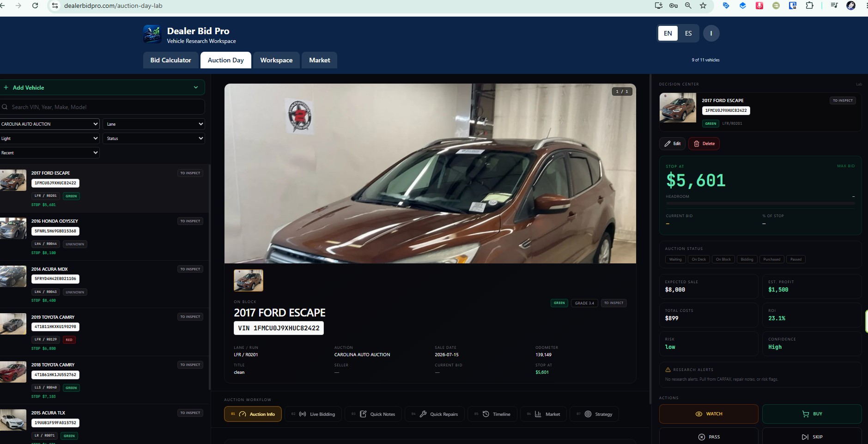This screenshot has height=444, width=868.
Task: Click the vehicle search input field
Action: [103, 107]
